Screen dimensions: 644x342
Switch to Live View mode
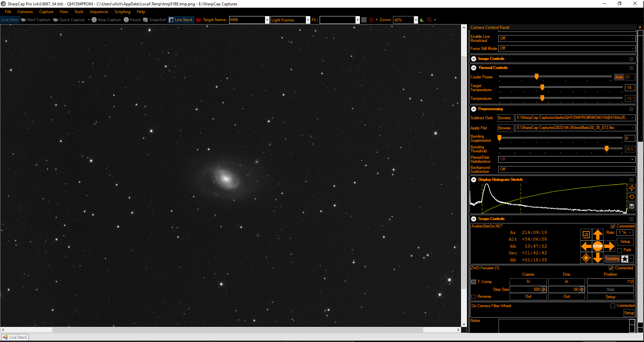10,20
